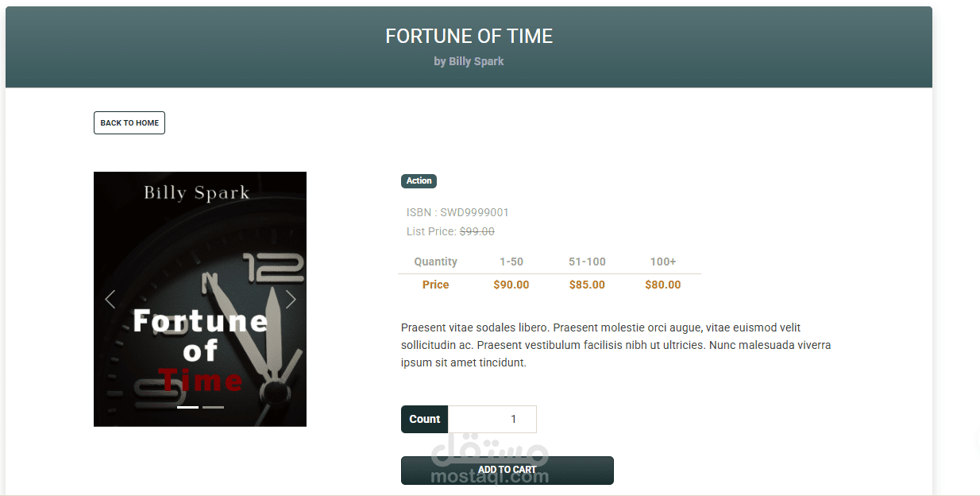Click the Count label beside quantity box
Screen dimensions: 980x496
(x=425, y=419)
